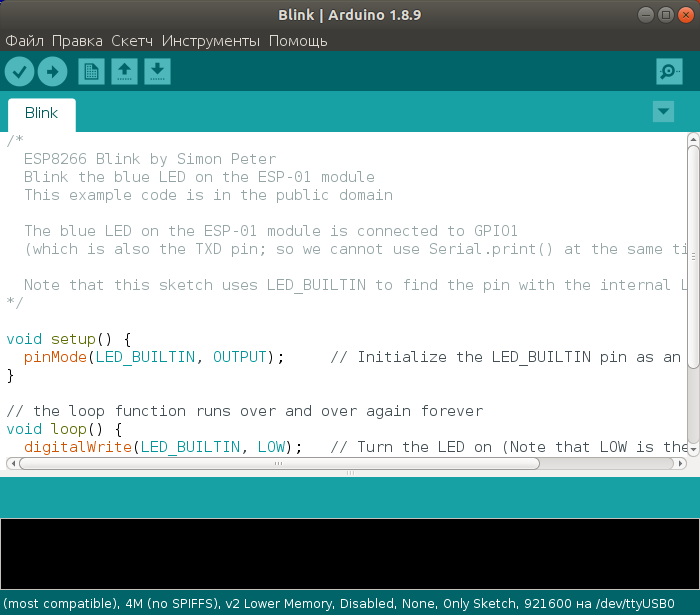Open the Инструменты menu
Image resolution: width=700 pixels, height=615 pixels.
click(211, 41)
